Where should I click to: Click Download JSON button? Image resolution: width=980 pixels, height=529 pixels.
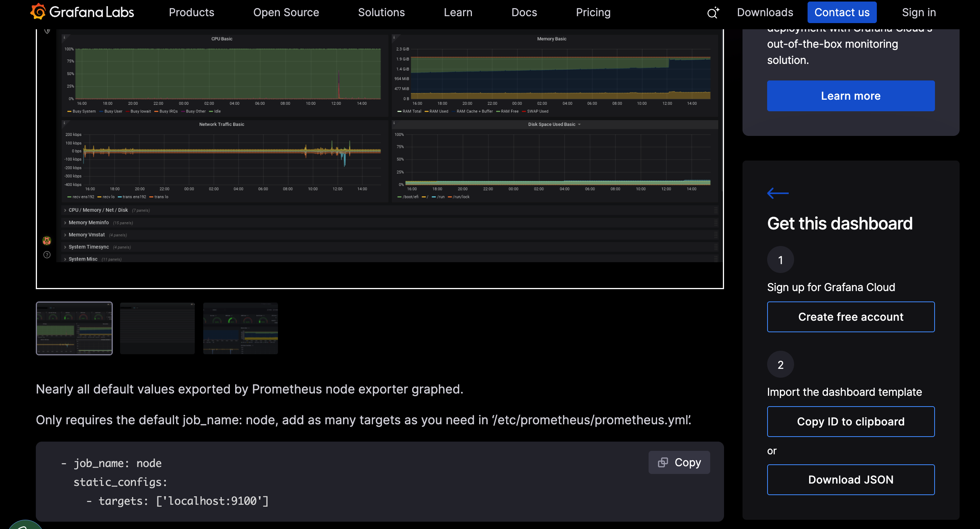[x=851, y=480]
